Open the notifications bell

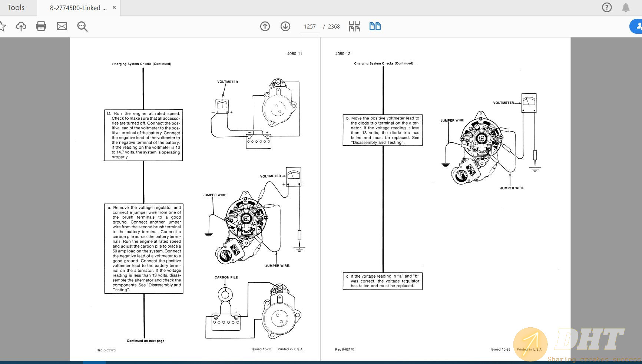click(626, 7)
